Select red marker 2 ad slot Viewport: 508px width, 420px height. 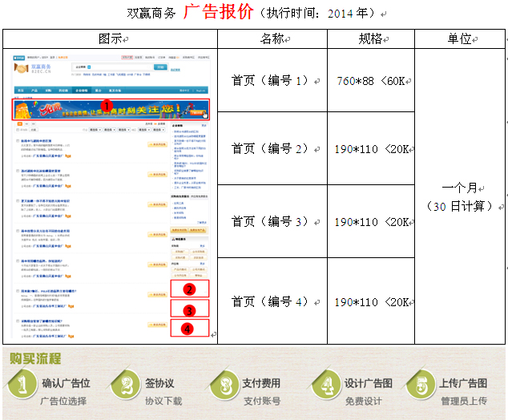pyautogui.click(x=189, y=289)
